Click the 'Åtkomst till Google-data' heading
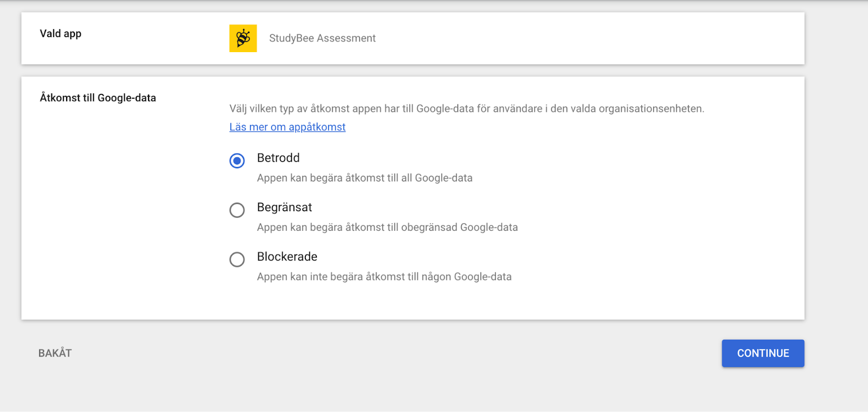The width and height of the screenshot is (868, 412). (98, 98)
